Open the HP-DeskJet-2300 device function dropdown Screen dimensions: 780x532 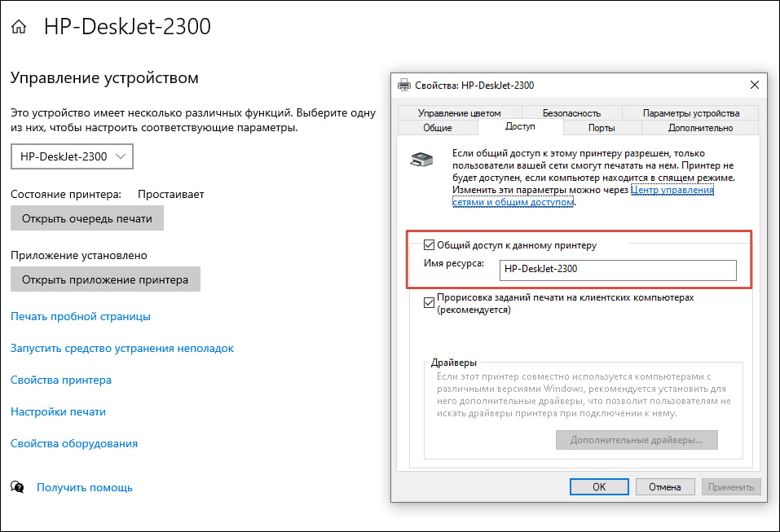click(x=72, y=156)
